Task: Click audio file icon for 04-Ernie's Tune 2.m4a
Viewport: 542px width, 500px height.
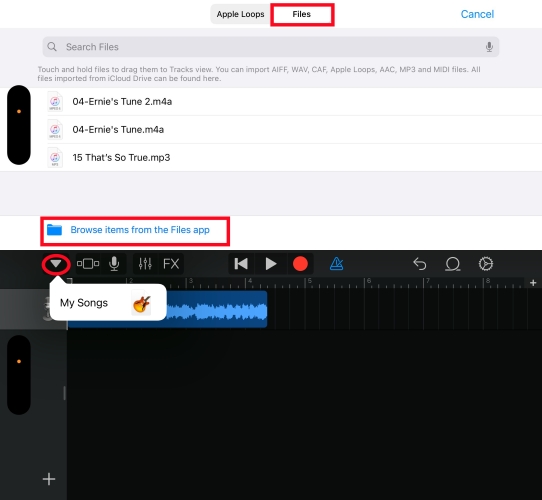Action: point(55,102)
